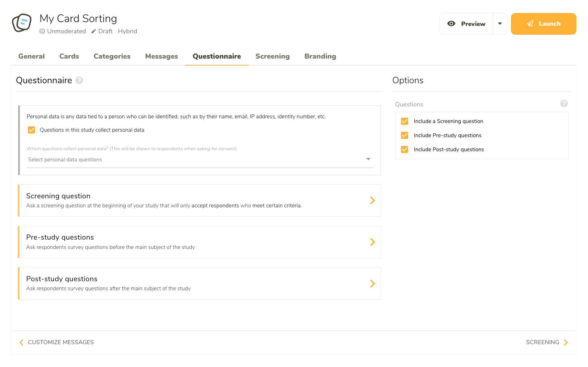Switch to the Cards tab

point(69,56)
